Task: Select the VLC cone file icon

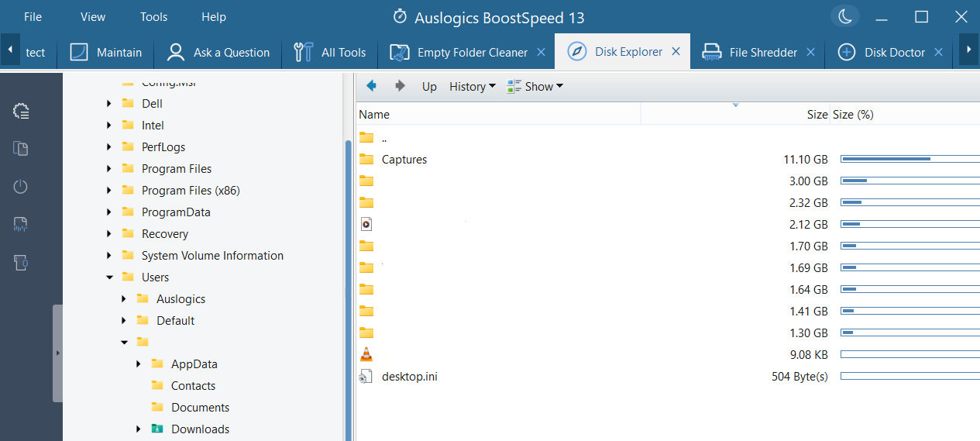Action: (366, 355)
